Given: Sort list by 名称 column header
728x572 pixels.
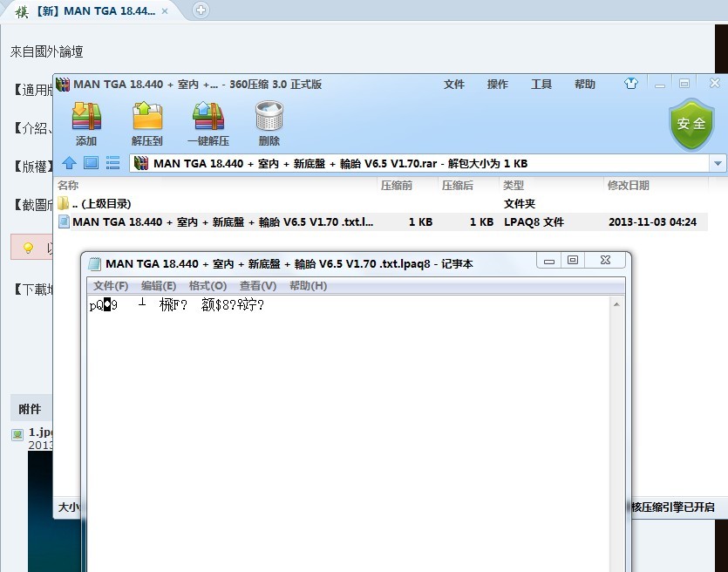Looking at the screenshot, I should coord(68,186).
